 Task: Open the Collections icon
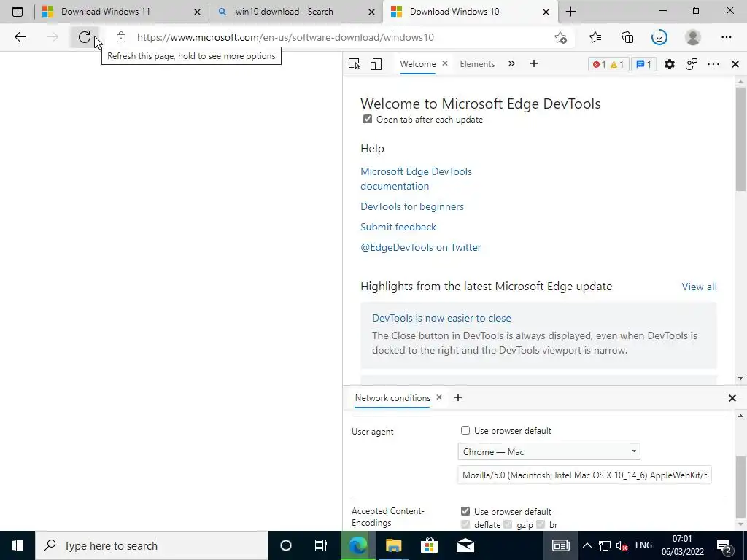pyautogui.click(x=627, y=37)
